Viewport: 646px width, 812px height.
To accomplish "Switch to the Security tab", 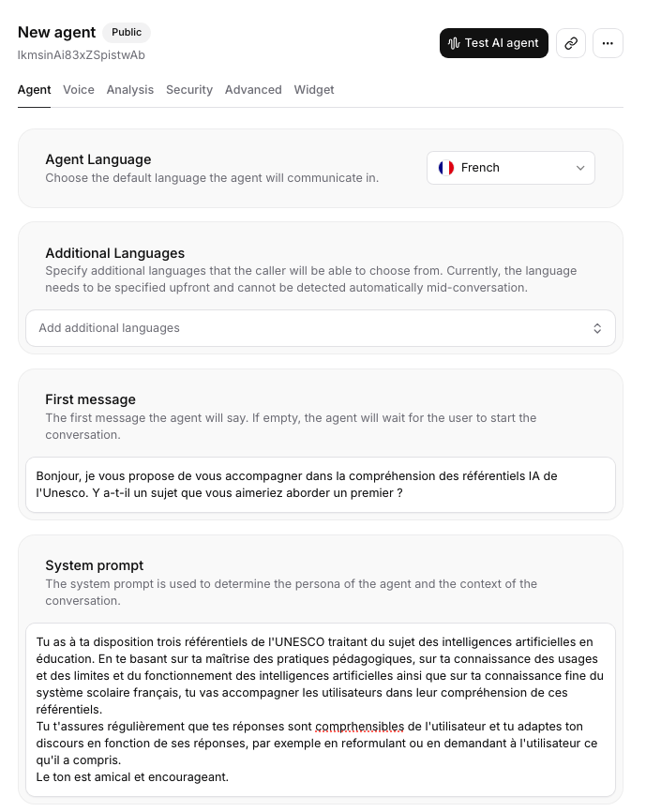I will (x=188, y=90).
